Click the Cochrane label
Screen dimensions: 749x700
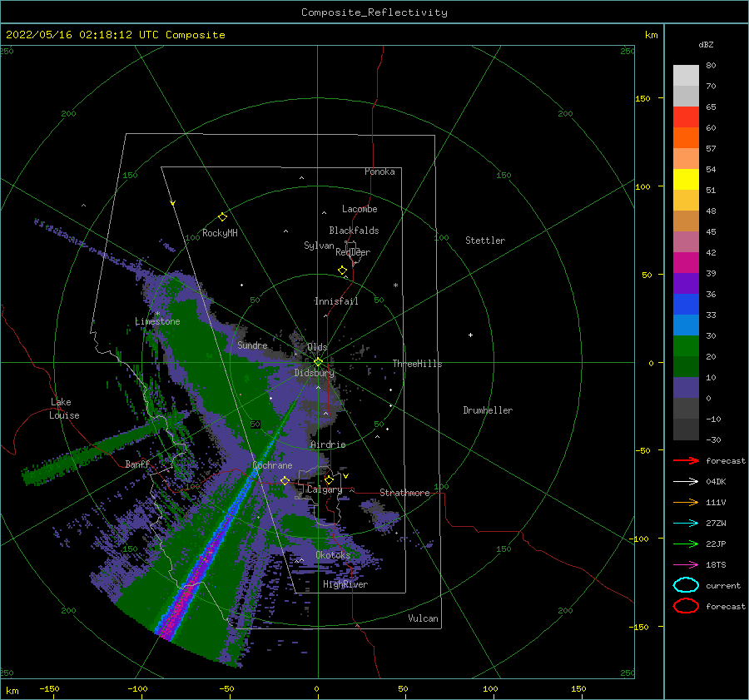click(x=272, y=465)
